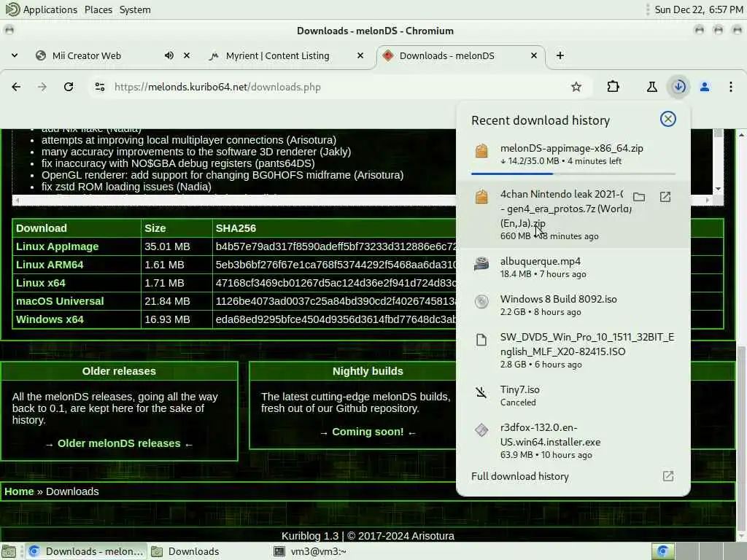Viewport: 747px width, 560px height.
Task: Open the profile avatar menu
Action: coord(705,87)
